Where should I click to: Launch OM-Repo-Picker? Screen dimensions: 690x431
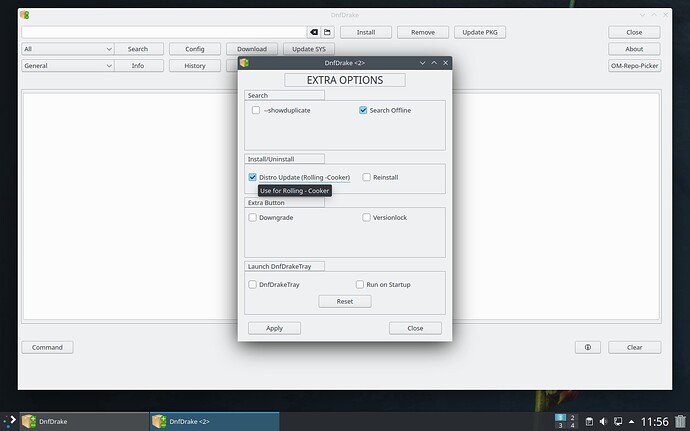click(x=635, y=66)
